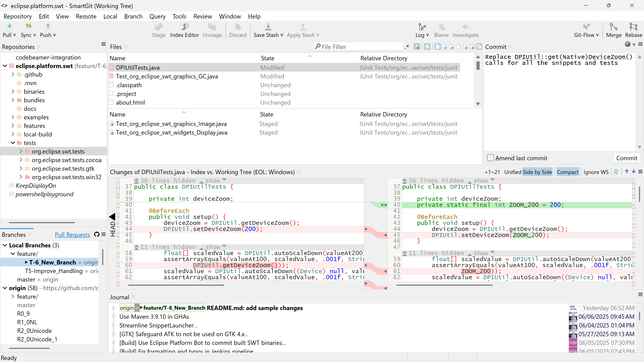Enable the Amend last commit checkbox
Viewport: 644px width, 362px height.
pyautogui.click(x=490, y=158)
